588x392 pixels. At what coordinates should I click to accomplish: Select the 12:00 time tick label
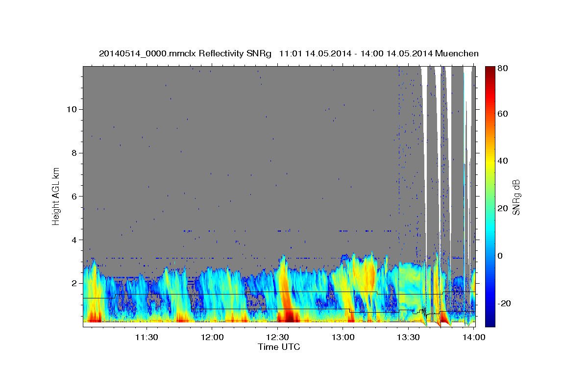(x=212, y=337)
